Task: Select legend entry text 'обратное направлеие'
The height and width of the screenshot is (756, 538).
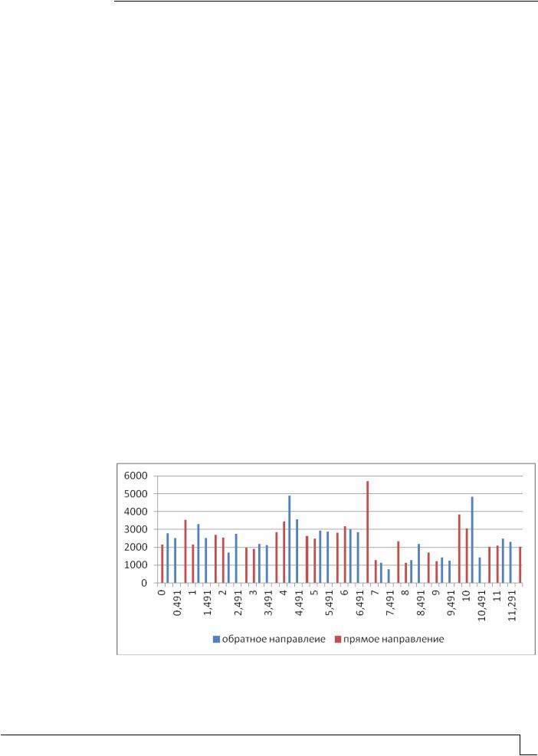Action: click(274, 640)
